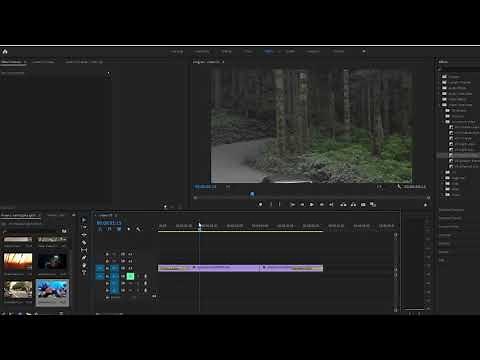
Task: Open workspace overflow chevron menu
Action: click(364, 51)
